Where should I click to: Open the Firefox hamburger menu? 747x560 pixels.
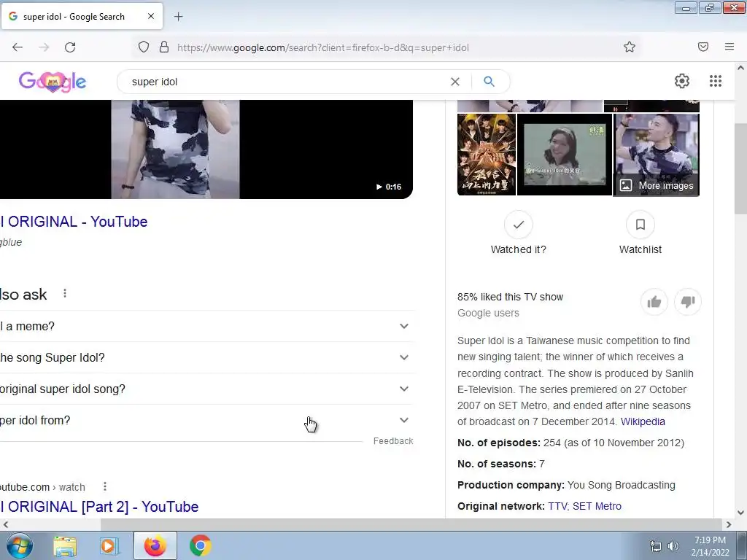point(729,47)
